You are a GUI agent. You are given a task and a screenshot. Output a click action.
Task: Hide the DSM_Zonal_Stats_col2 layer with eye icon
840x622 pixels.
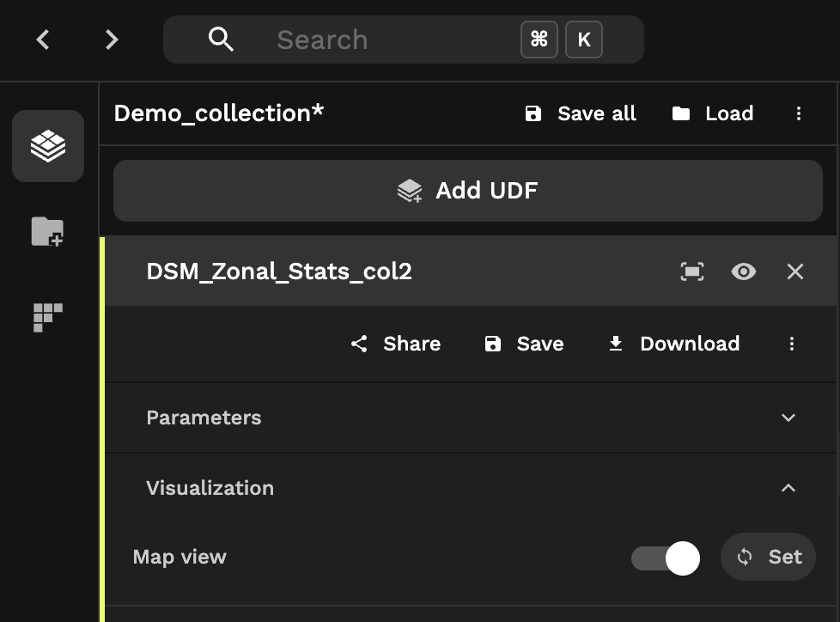click(744, 271)
